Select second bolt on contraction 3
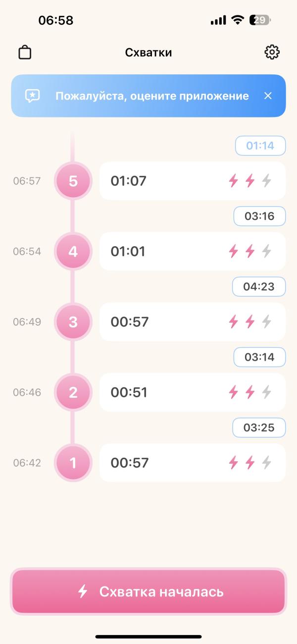Screen dimensions: 297x644 point(250,322)
